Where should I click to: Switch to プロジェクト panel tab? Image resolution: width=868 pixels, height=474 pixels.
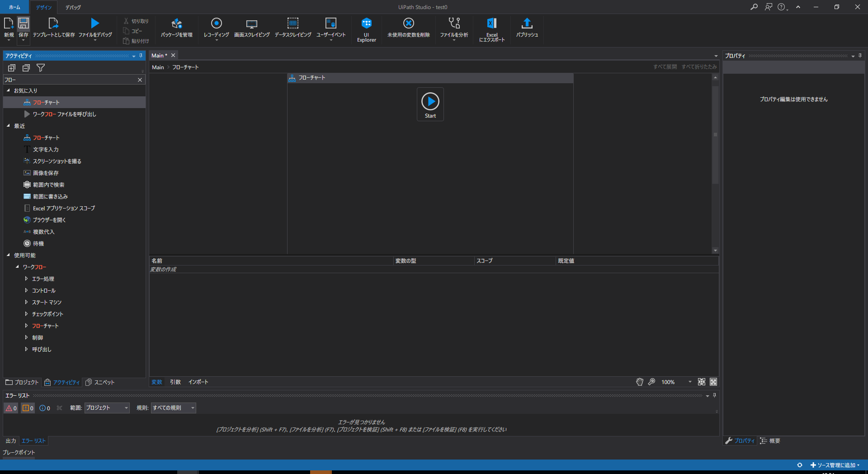22,383
